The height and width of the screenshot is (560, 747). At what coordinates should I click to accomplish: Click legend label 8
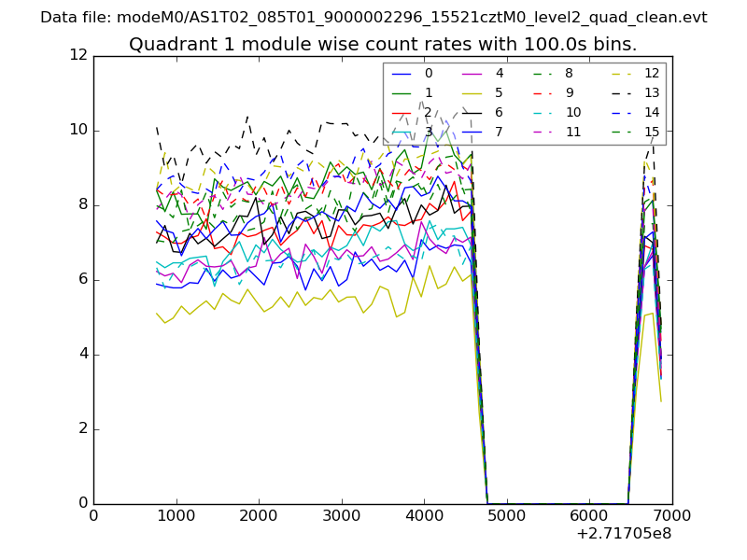click(x=569, y=74)
